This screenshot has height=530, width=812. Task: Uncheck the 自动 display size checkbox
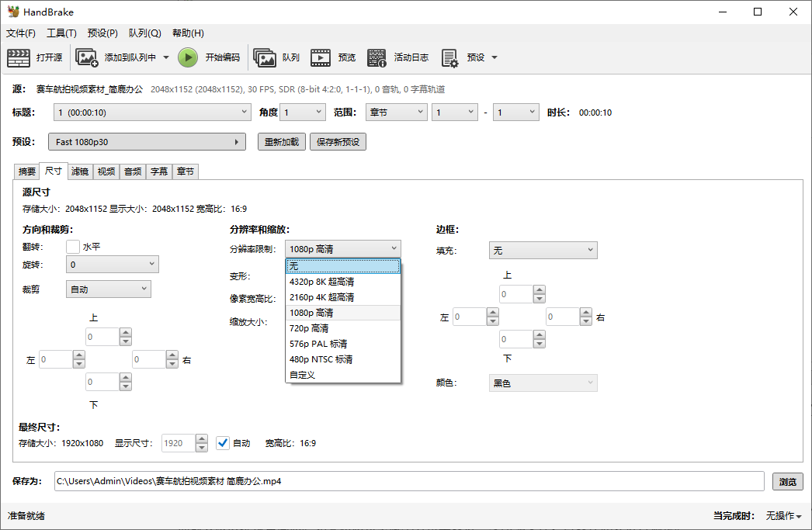coord(223,443)
